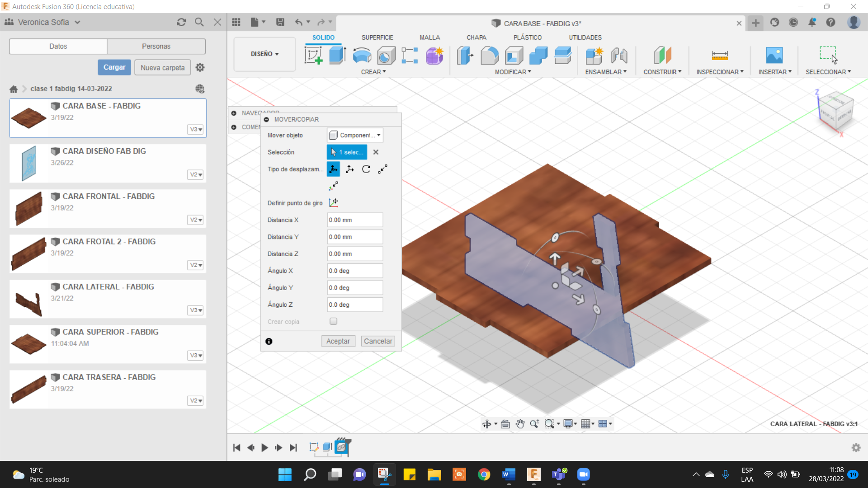Screen dimensions: 868x488
Task: Select the Create Sketch tool
Action: pos(313,56)
